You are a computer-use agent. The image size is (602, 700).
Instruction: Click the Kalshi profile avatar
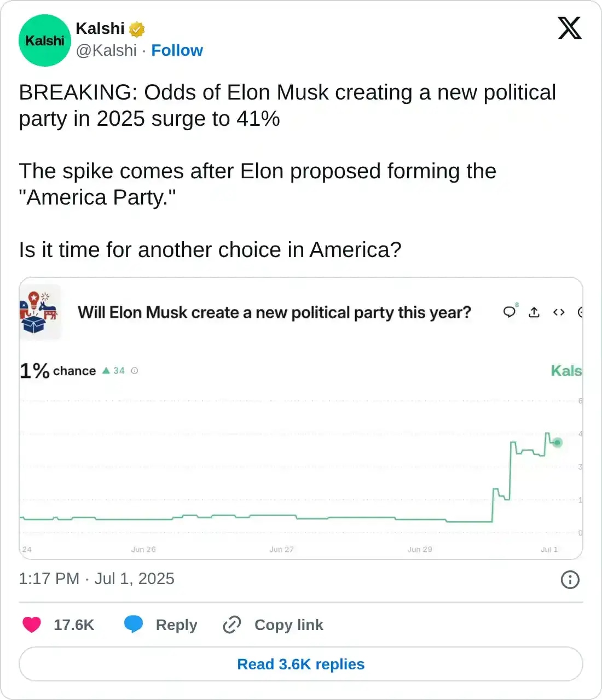45,40
